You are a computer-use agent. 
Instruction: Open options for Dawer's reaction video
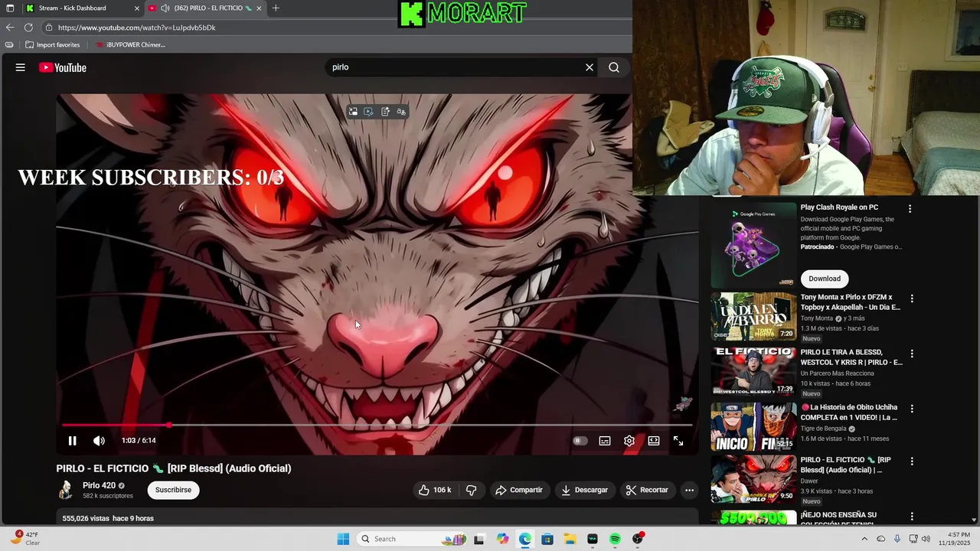pos(911,461)
